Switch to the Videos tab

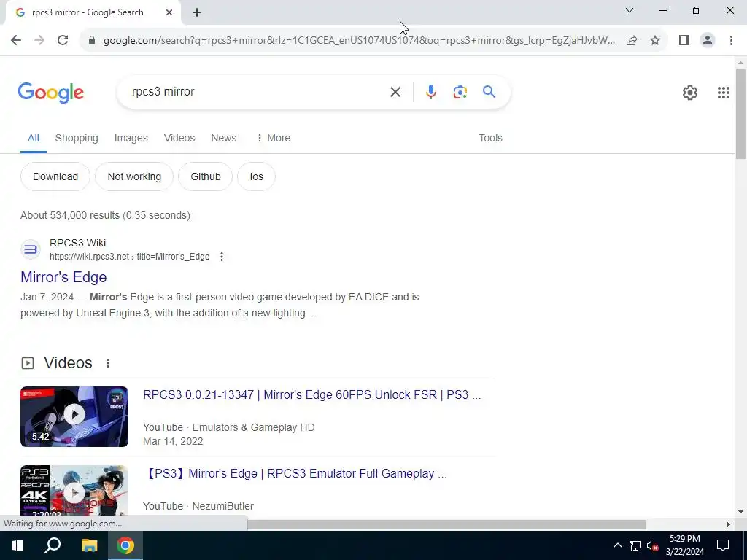tap(179, 138)
